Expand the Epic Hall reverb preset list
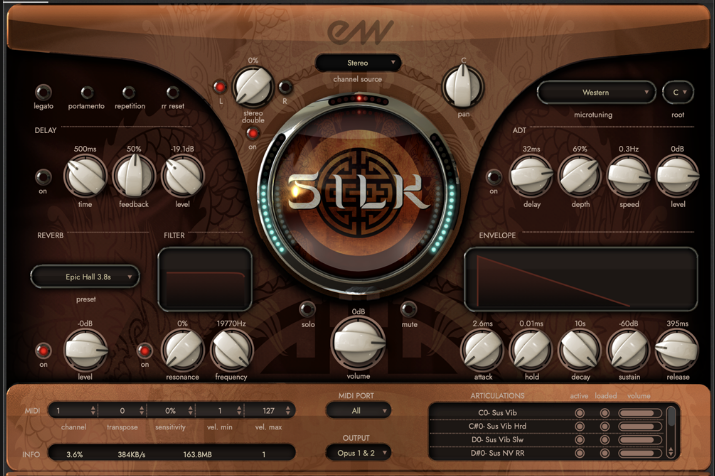715x476 pixels. click(x=85, y=276)
